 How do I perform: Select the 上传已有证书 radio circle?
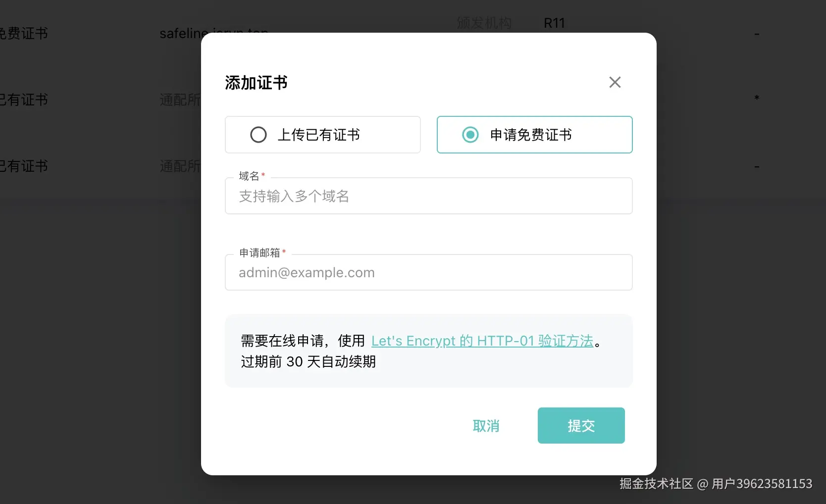pos(258,135)
